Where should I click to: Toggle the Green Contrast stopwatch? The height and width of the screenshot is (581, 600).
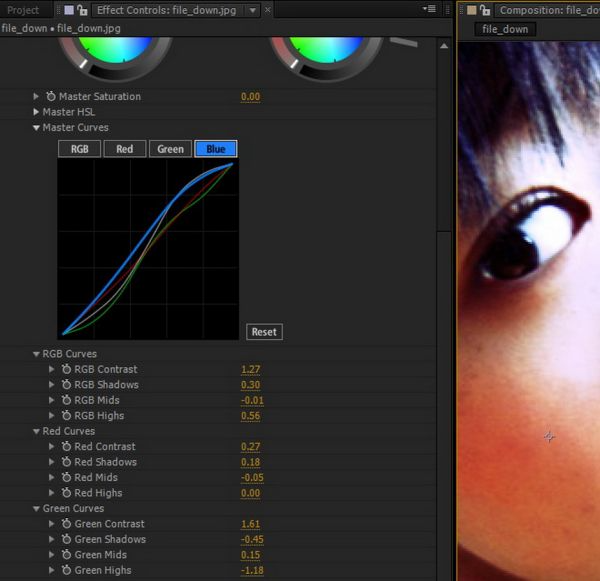tap(66, 524)
